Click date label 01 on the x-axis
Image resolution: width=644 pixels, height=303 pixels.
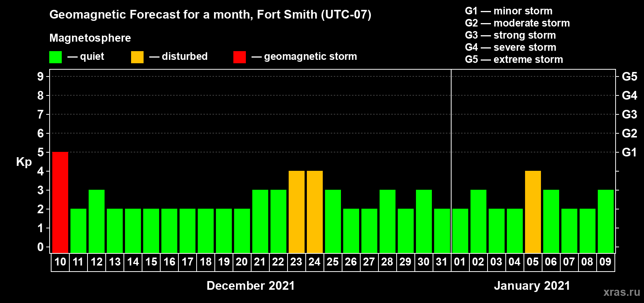(x=460, y=262)
